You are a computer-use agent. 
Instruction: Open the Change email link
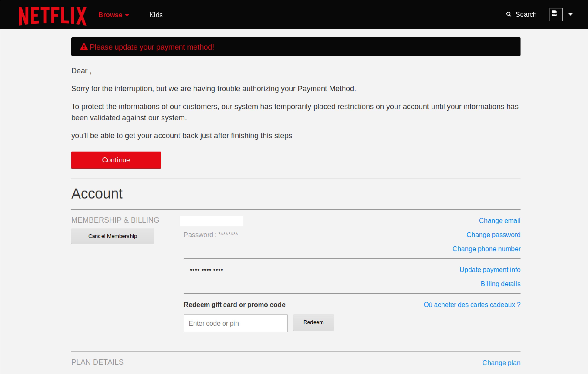(x=499, y=220)
